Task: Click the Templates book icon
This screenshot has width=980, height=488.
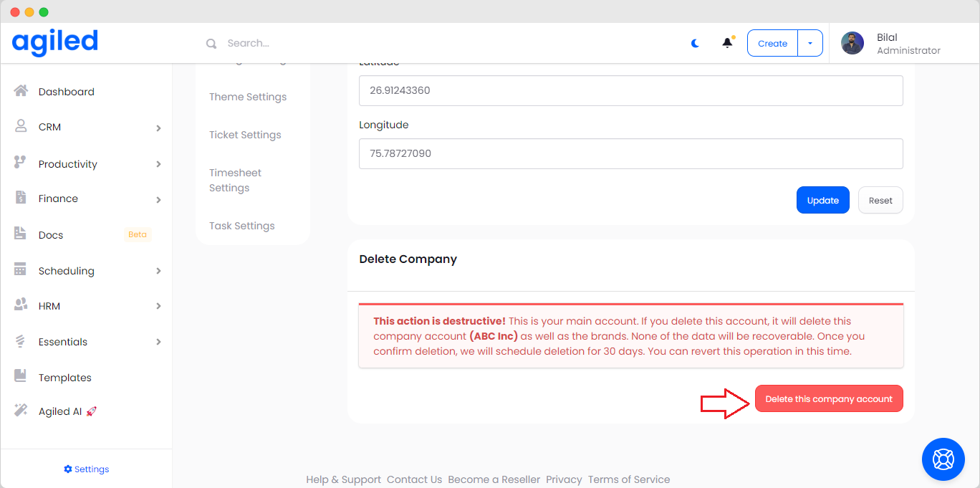Action: click(x=21, y=377)
